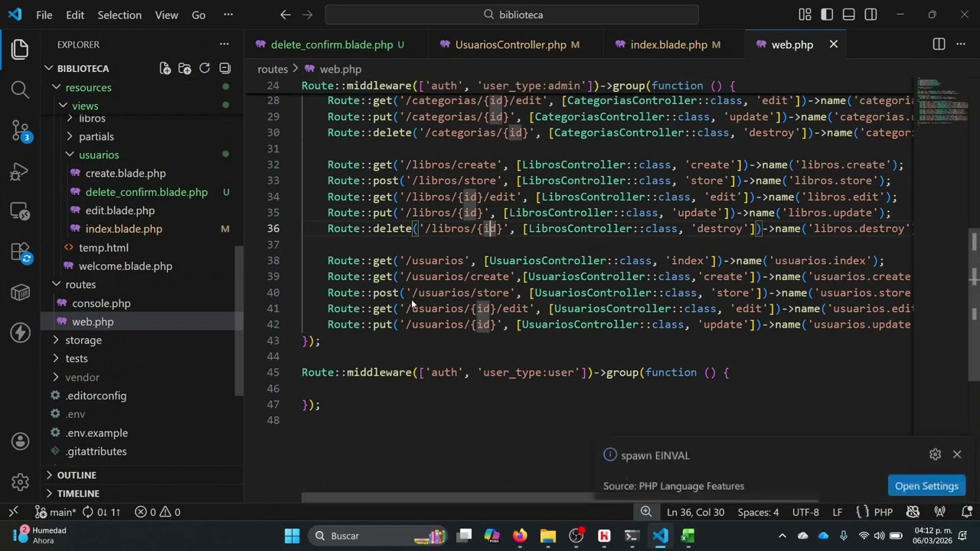The image size is (980, 551).
Task: Open the Manage gear in activity bar
Action: 21,482
